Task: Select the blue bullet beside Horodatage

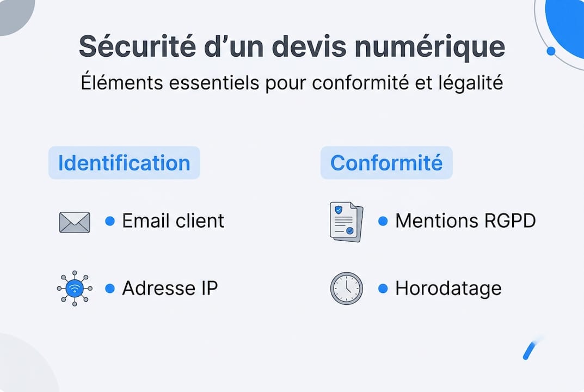Action: (383, 289)
